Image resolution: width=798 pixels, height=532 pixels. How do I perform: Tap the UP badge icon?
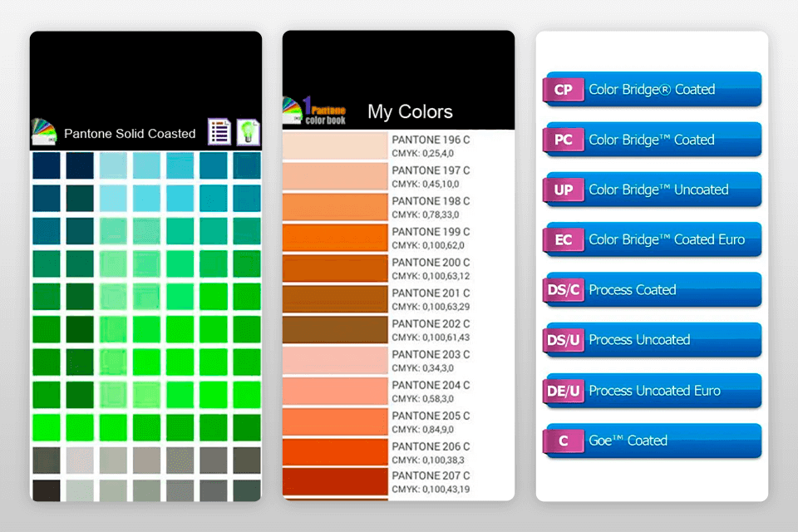point(564,190)
